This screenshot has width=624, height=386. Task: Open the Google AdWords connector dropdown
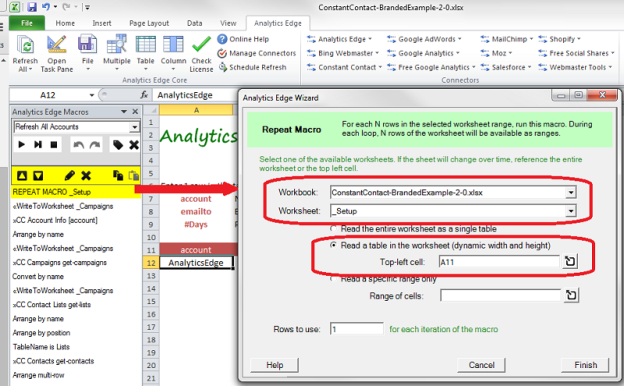(424, 39)
